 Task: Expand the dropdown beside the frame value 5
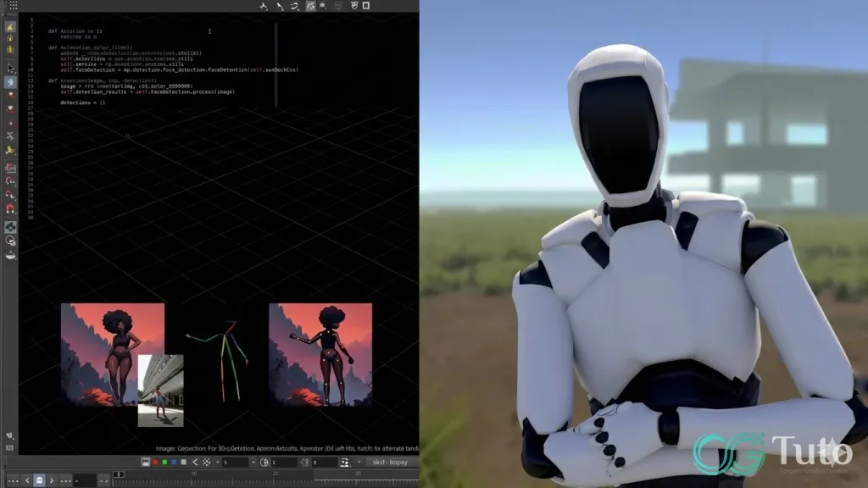(x=253, y=462)
